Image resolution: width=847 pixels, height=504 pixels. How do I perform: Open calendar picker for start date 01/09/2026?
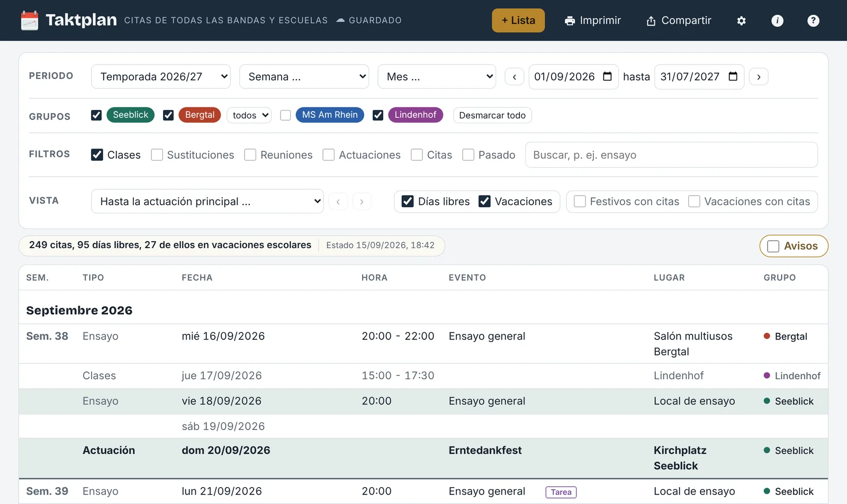(x=607, y=77)
